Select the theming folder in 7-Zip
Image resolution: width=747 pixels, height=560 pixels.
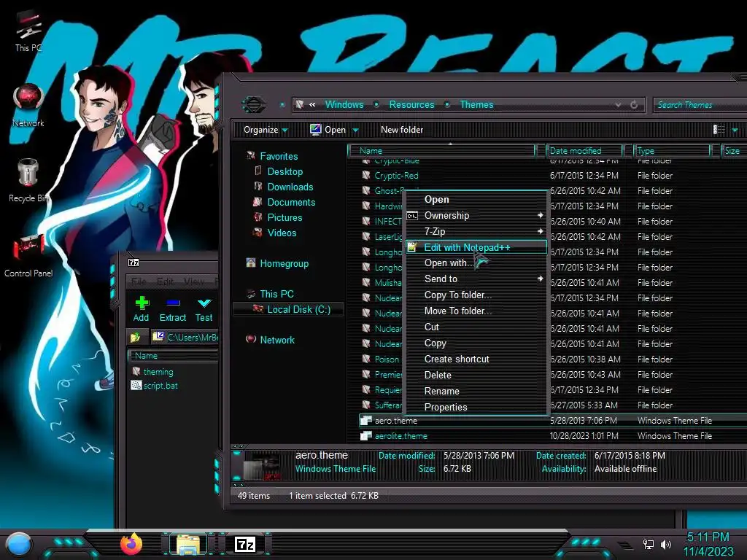coord(158,371)
